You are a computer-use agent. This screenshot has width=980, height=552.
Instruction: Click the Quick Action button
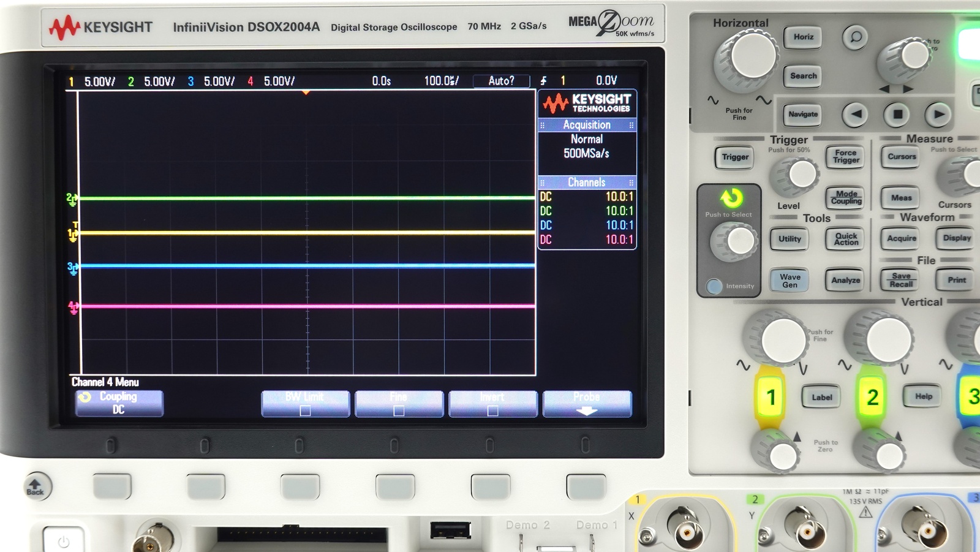846,240
